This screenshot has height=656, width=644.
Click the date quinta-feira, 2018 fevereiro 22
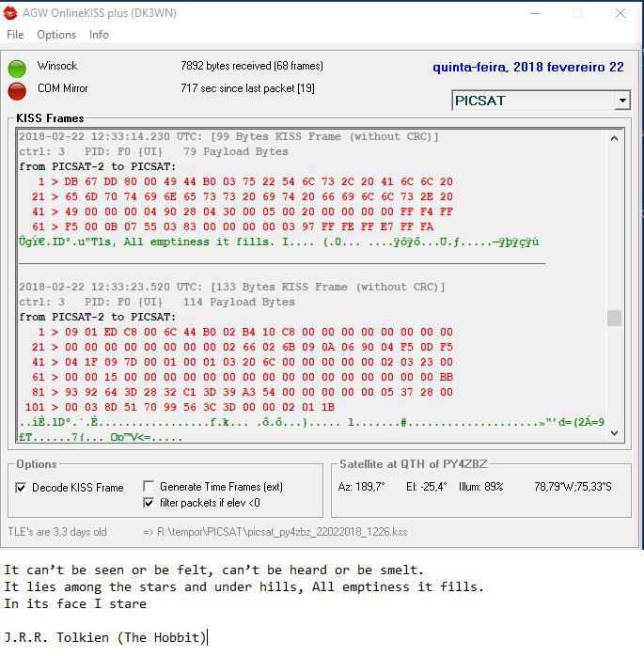pyautogui.click(x=528, y=68)
